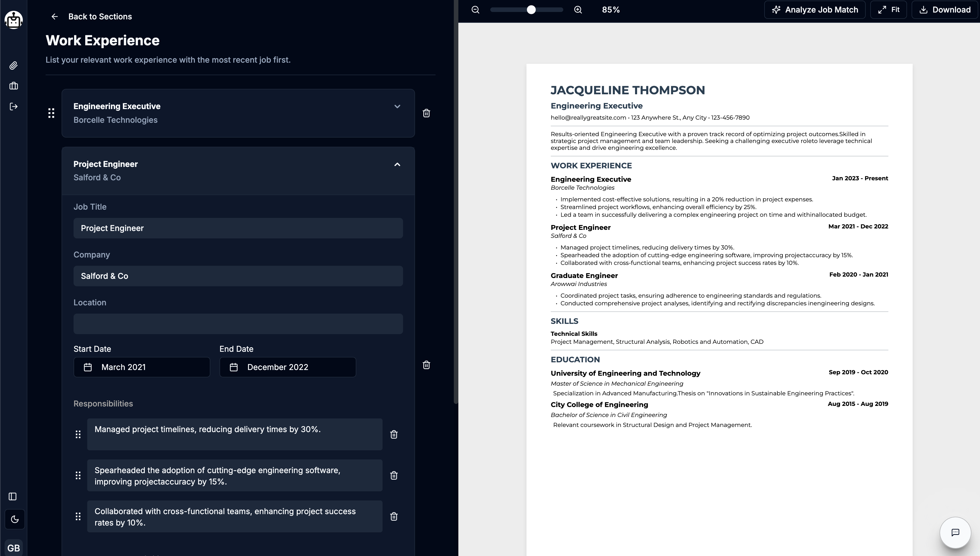Open the Start Date picker showing March 2021
980x556 pixels.
(x=141, y=367)
